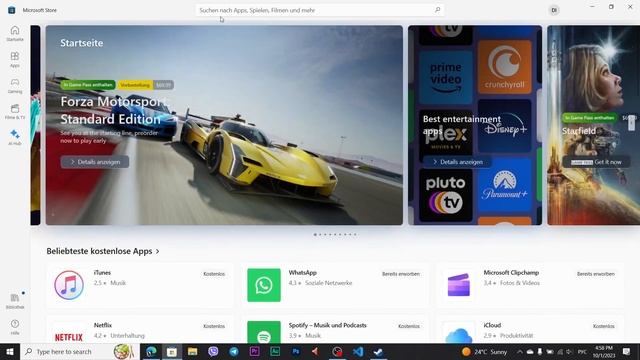The width and height of the screenshot is (640, 360).
Task: Click the Vorbestellung tag on Forza banner
Action: [x=135, y=85]
